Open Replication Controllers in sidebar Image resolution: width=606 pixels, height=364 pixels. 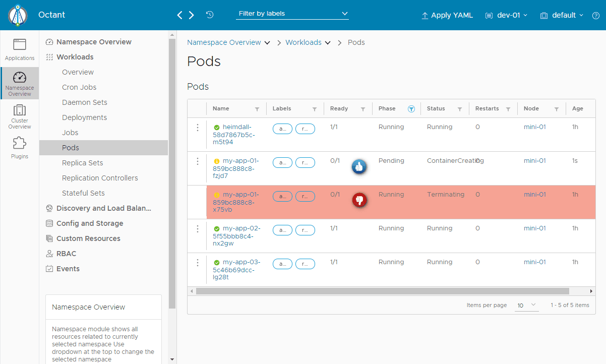pos(100,178)
